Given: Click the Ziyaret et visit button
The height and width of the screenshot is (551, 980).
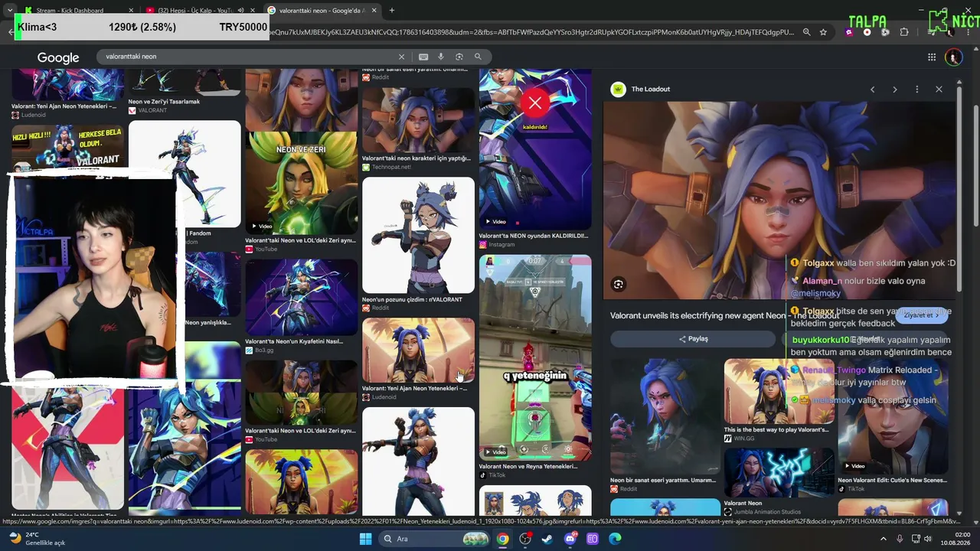Looking at the screenshot, I should [922, 315].
